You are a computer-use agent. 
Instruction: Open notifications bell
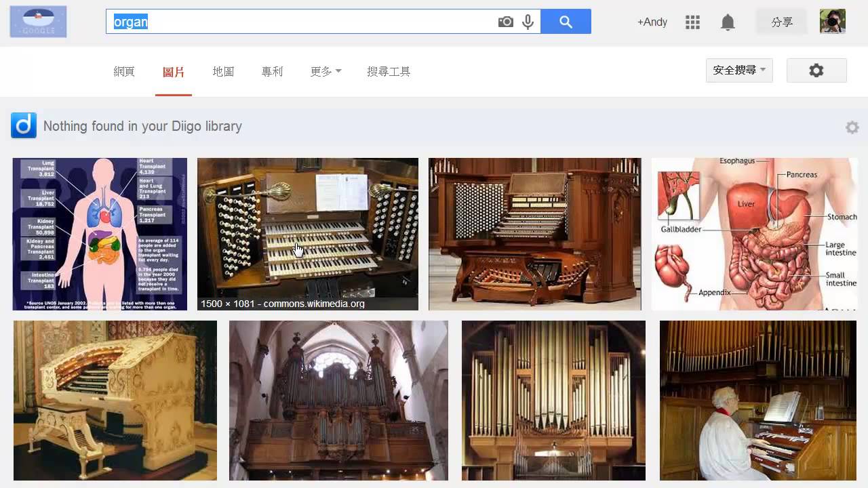tap(728, 22)
